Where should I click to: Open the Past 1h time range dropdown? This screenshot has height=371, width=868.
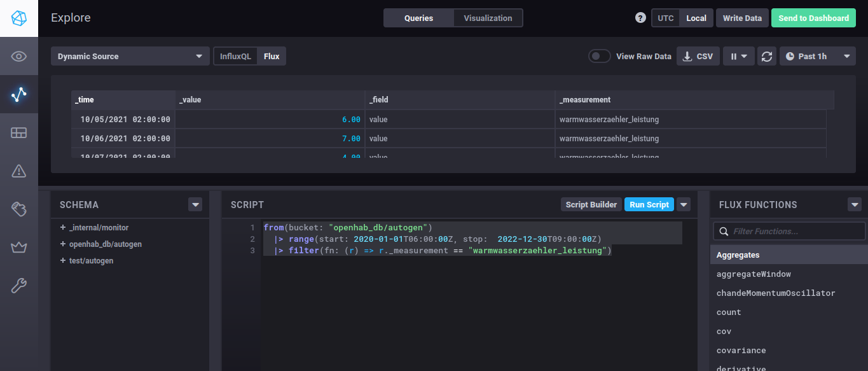click(x=817, y=56)
